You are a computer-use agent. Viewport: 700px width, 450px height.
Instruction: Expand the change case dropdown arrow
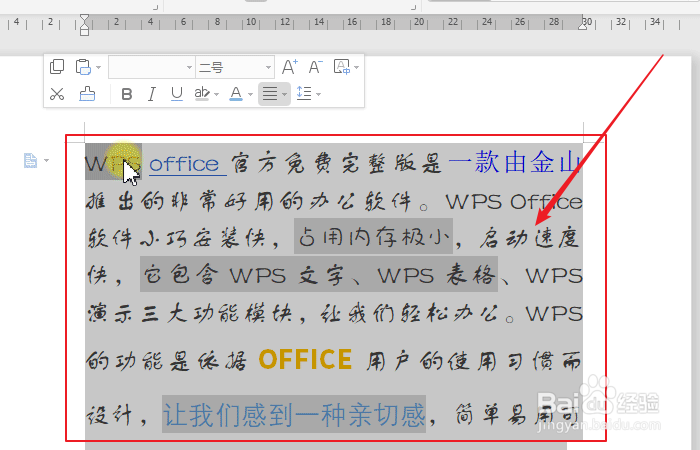(356, 67)
